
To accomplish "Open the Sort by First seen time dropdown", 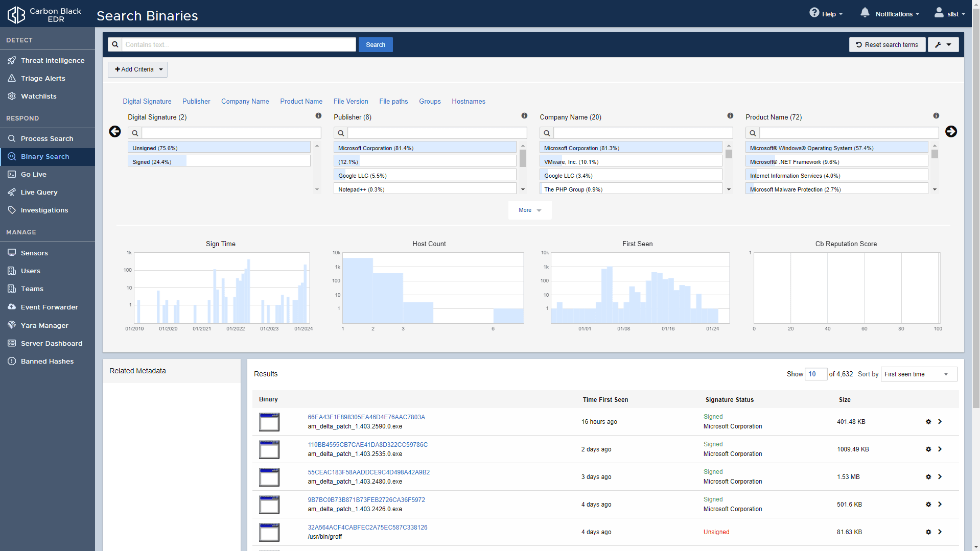I will pyautogui.click(x=918, y=374).
